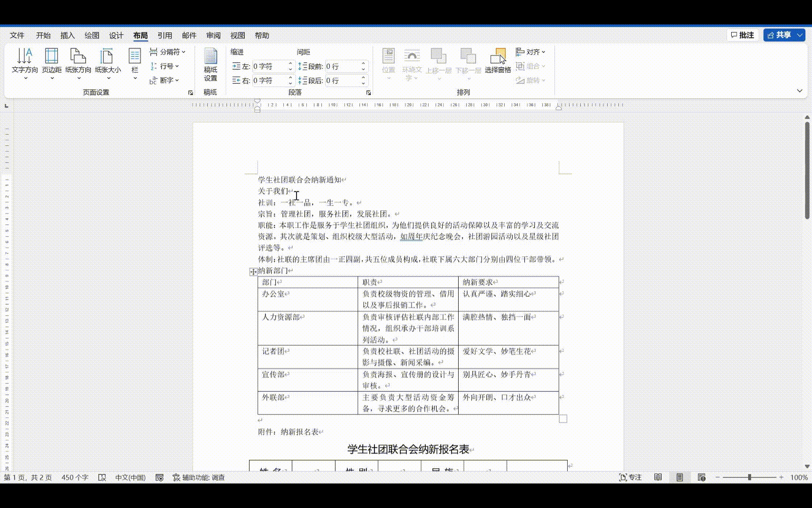Click the 批注 comments button
This screenshot has width=812, height=508.
[x=742, y=35]
